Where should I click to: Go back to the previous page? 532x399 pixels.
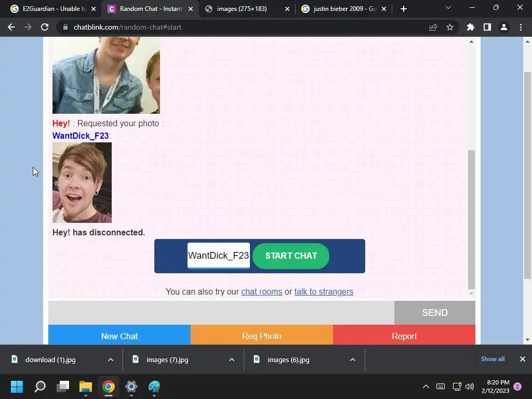tap(11, 27)
